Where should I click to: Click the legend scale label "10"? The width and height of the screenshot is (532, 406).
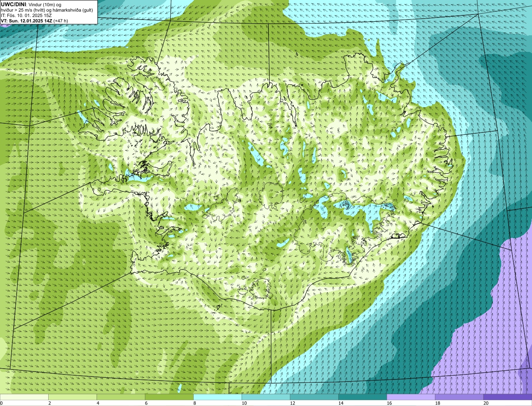[x=244, y=403]
